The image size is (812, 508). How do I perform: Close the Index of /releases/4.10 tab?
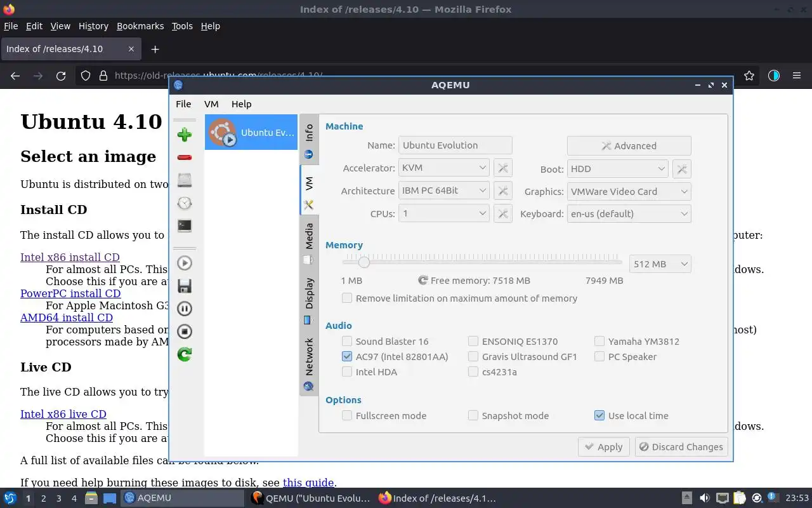131,49
